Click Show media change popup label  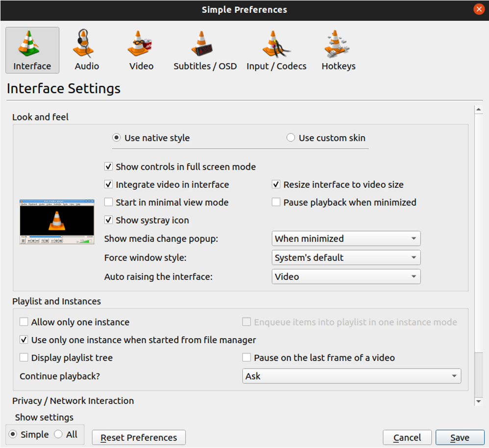pos(161,239)
